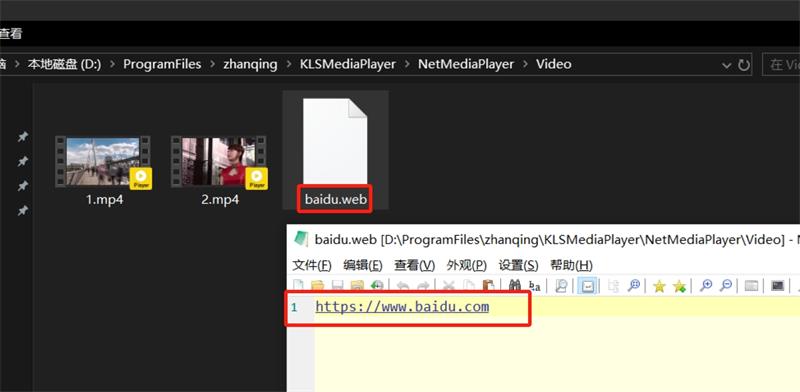Toggle the highlighted Word Wrap toolbar button
The width and height of the screenshot is (800, 392).
pyautogui.click(x=588, y=286)
